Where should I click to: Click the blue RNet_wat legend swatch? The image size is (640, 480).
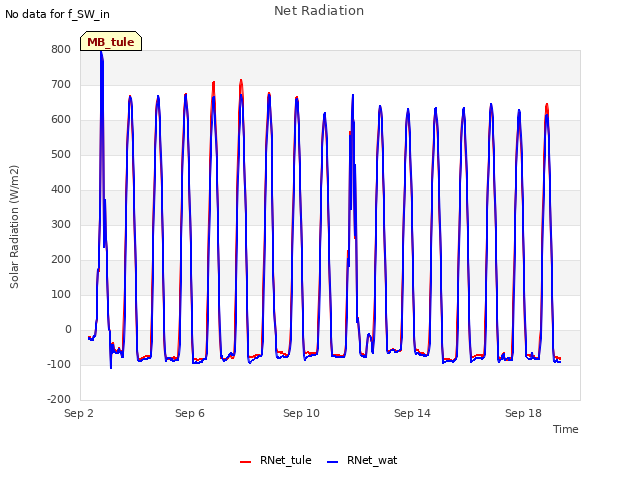coord(333,462)
